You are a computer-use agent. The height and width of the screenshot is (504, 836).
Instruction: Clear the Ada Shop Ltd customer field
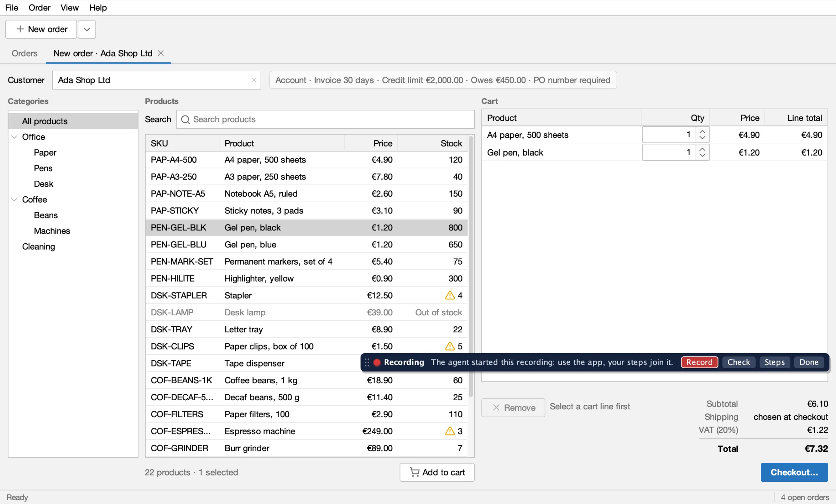tap(254, 80)
